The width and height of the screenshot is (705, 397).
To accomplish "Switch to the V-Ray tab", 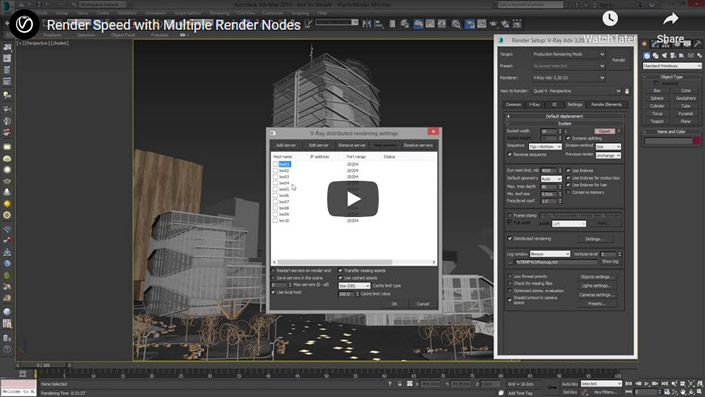I will coord(535,104).
